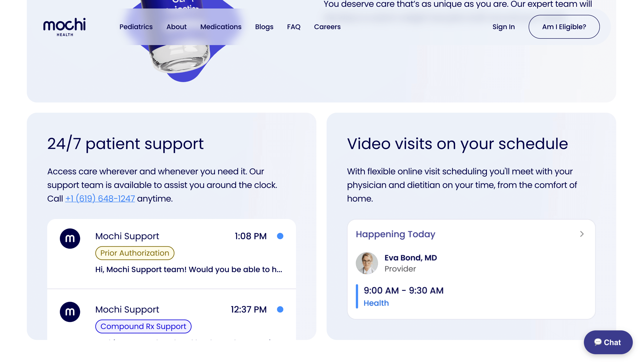Click the '24/7 patient support' heading
The height and width of the screenshot is (364, 643).
(x=125, y=144)
